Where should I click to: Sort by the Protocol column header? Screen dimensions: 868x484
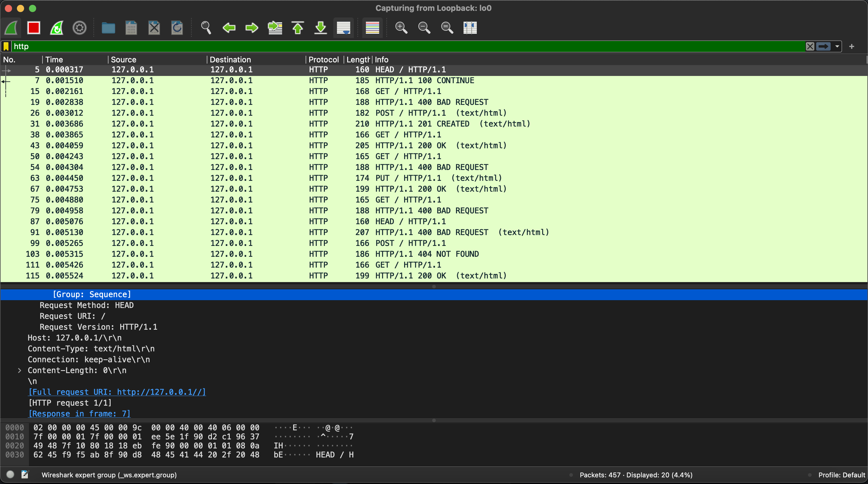[325, 60]
